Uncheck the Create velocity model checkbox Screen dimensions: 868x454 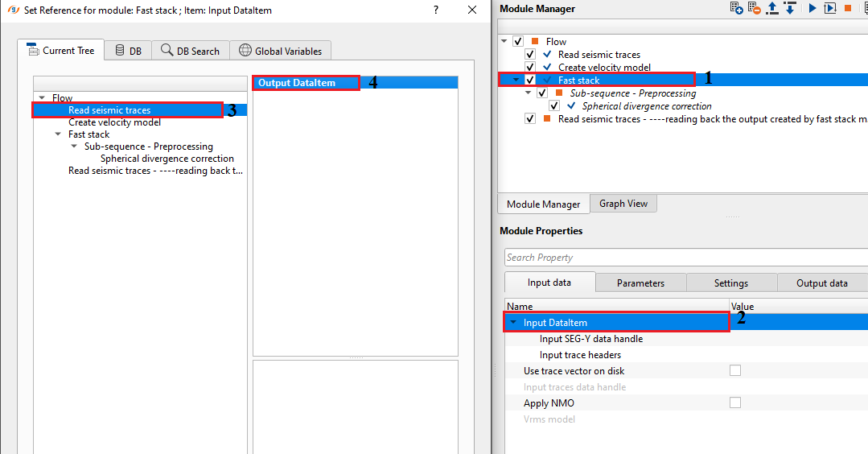(x=530, y=68)
